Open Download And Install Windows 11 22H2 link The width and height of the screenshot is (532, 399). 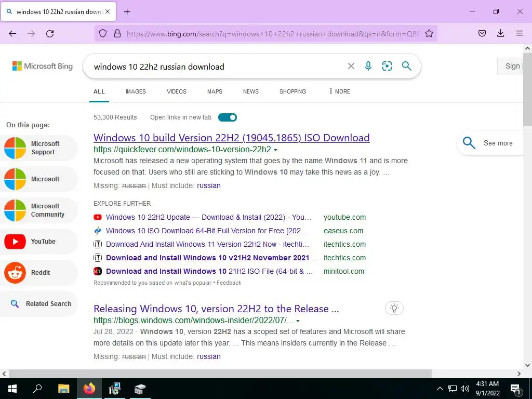point(208,244)
